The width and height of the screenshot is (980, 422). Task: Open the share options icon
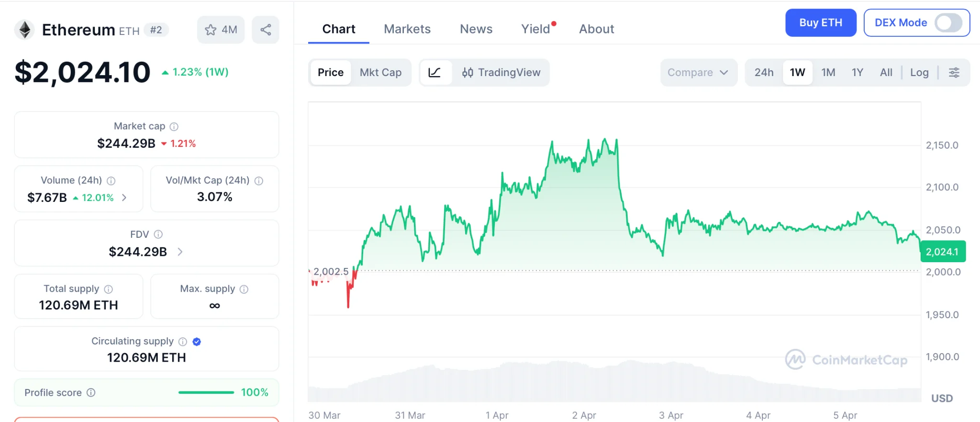tap(266, 29)
